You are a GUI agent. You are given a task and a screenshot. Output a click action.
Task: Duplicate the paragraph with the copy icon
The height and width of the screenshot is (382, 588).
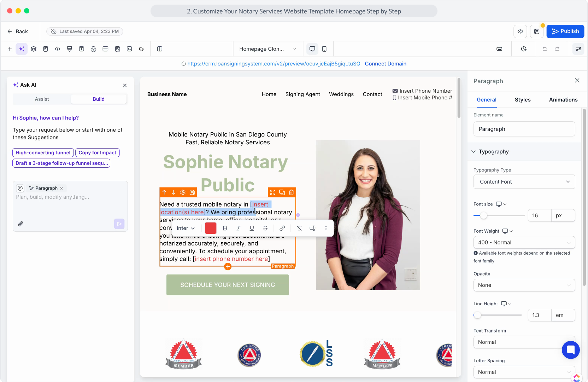point(282,192)
